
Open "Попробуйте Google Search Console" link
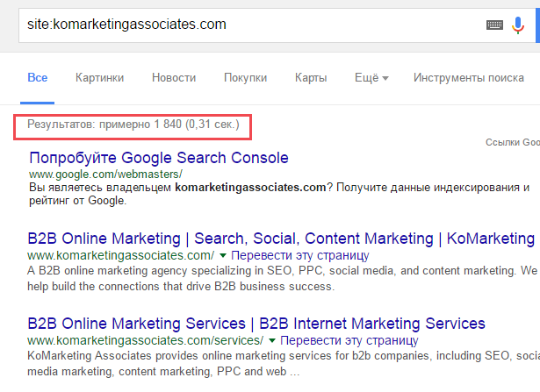pyautogui.click(x=159, y=158)
